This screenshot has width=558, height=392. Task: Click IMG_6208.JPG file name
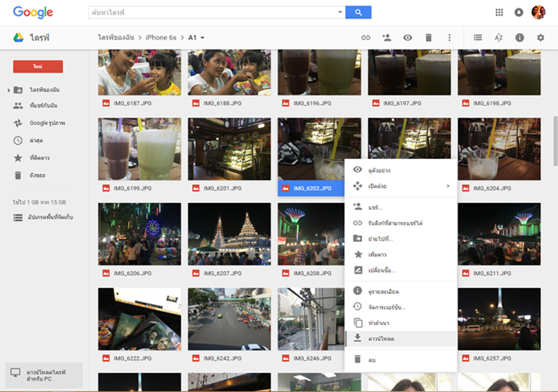point(312,273)
